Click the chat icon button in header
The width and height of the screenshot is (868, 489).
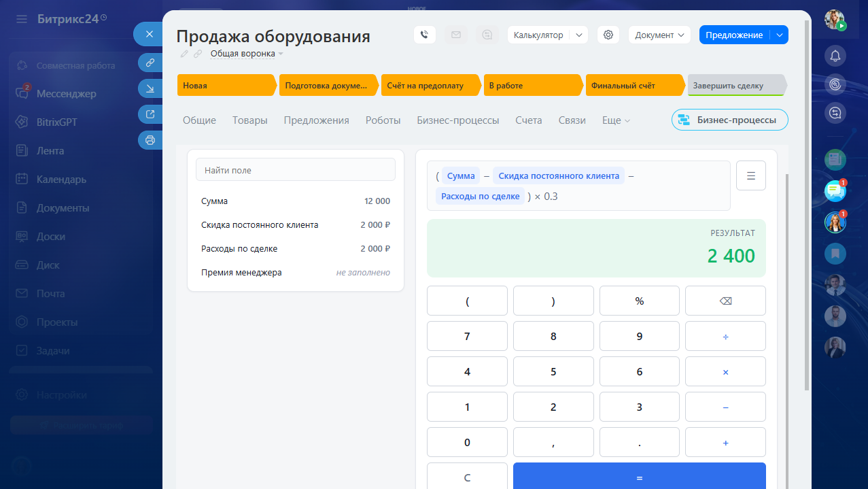coord(487,35)
